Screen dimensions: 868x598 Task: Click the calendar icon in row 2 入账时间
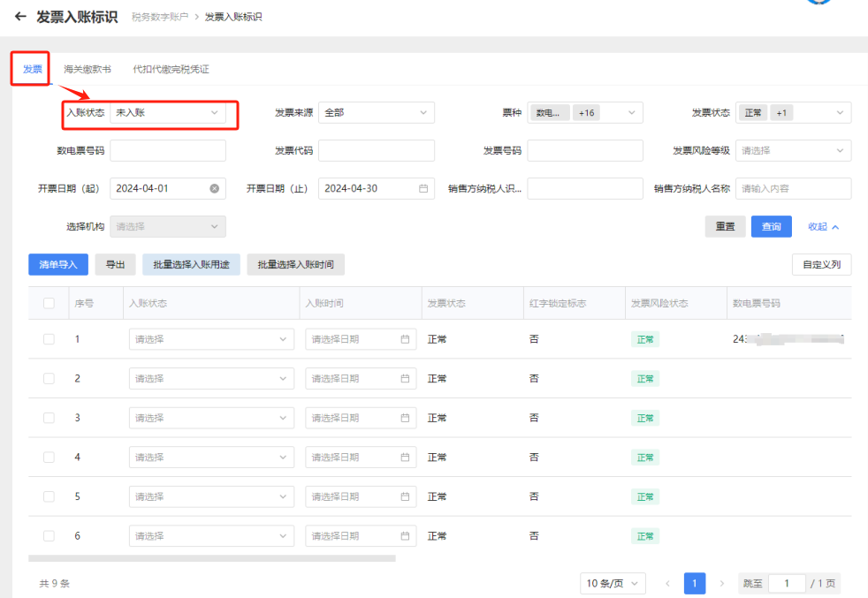coord(403,378)
